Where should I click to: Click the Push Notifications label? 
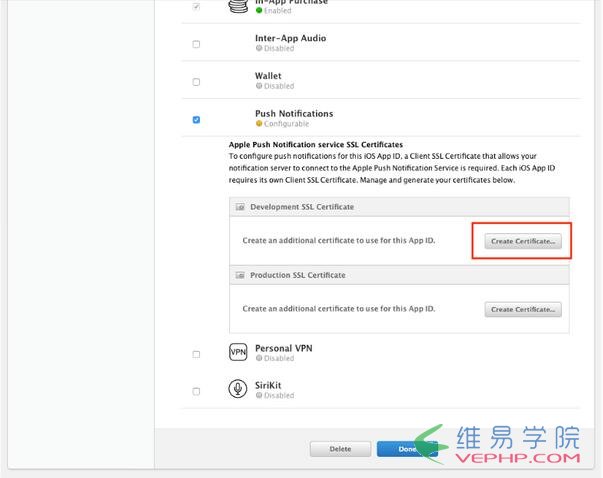[x=294, y=113]
